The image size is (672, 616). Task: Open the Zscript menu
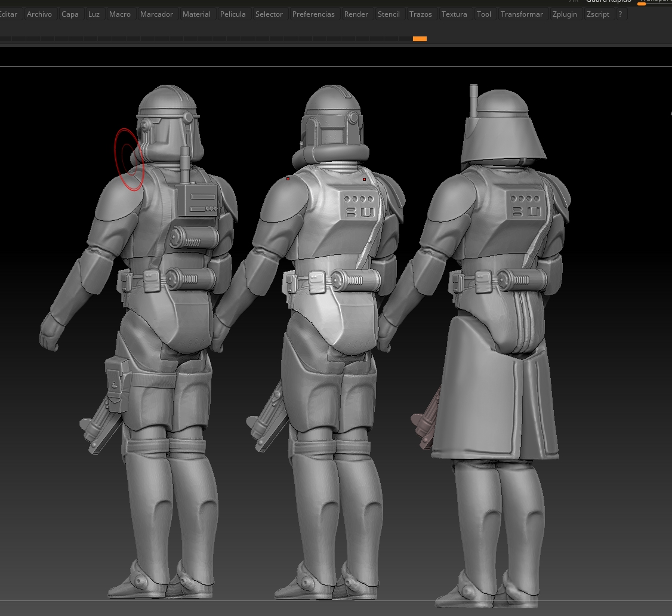coord(598,14)
